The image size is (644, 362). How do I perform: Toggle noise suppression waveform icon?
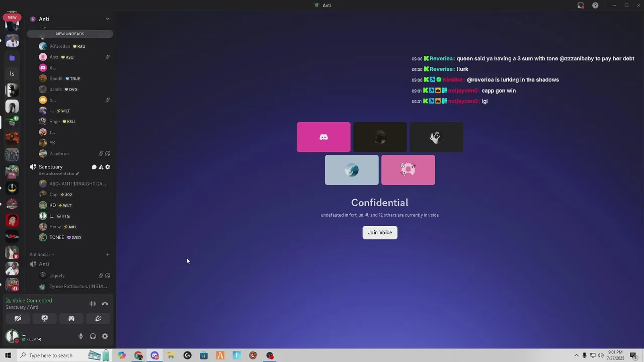(x=93, y=304)
